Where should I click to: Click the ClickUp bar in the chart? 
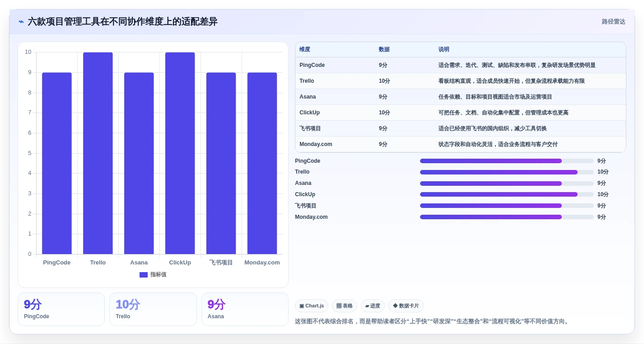(180, 153)
